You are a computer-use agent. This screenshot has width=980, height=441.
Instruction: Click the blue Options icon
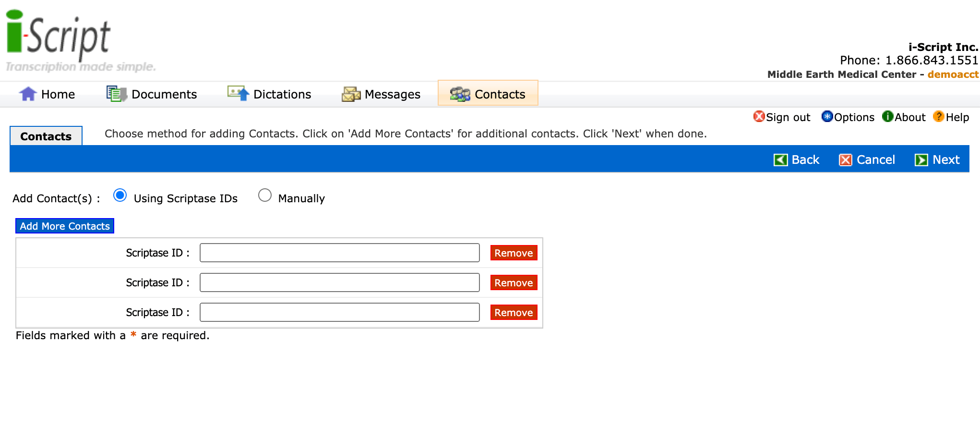pyautogui.click(x=827, y=117)
